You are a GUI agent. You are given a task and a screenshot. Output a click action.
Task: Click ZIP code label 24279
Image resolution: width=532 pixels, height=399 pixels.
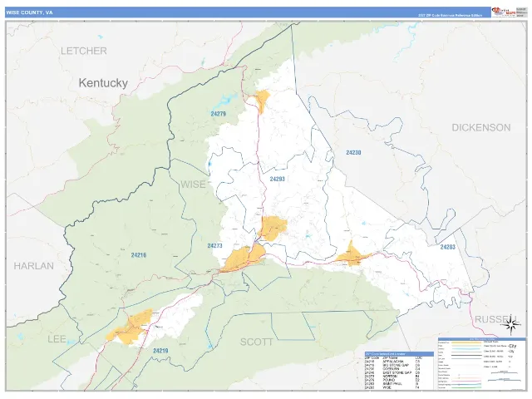point(218,114)
